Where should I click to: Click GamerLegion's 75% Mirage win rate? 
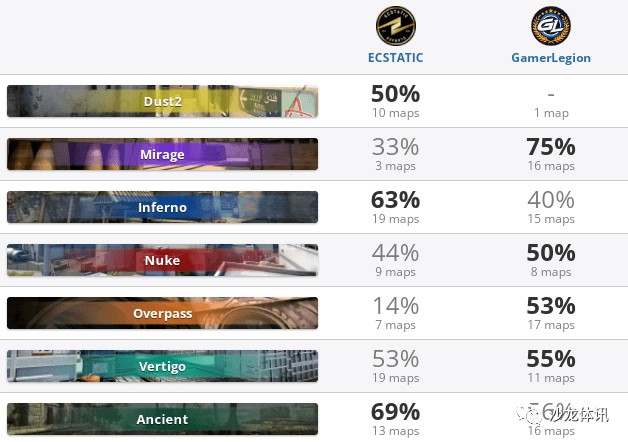click(x=551, y=147)
